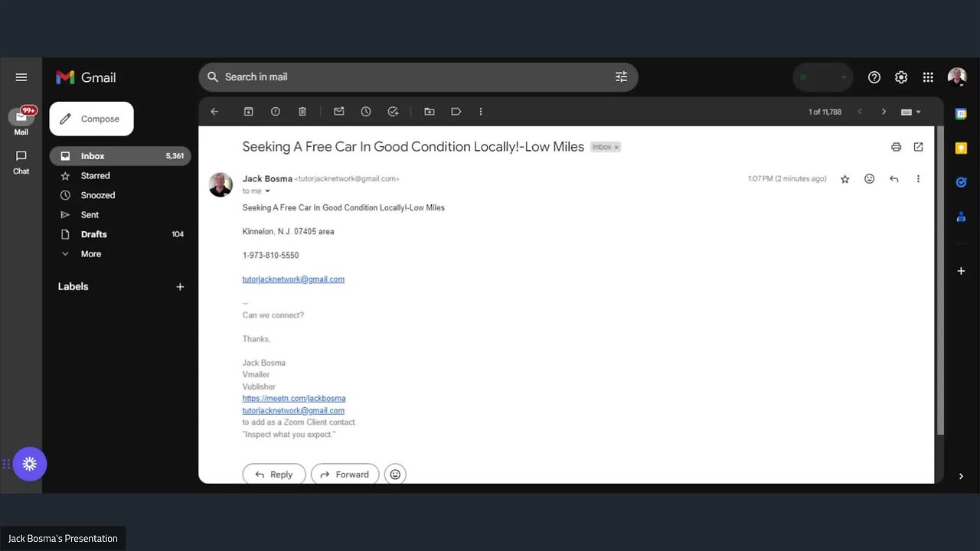
Task: Open the message More options menu
Action: [918, 179]
